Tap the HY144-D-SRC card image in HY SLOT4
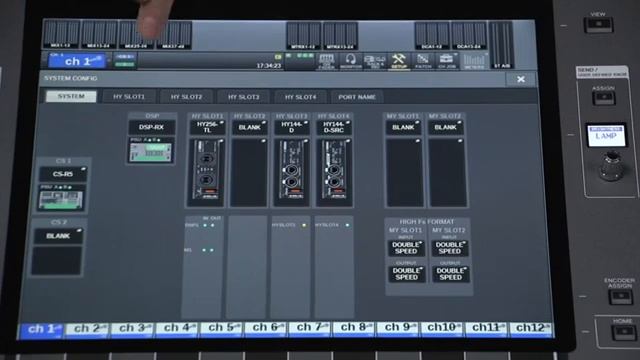The height and width of the screenshot is (360, 640). pyautogui.click(x=334, y=172)
